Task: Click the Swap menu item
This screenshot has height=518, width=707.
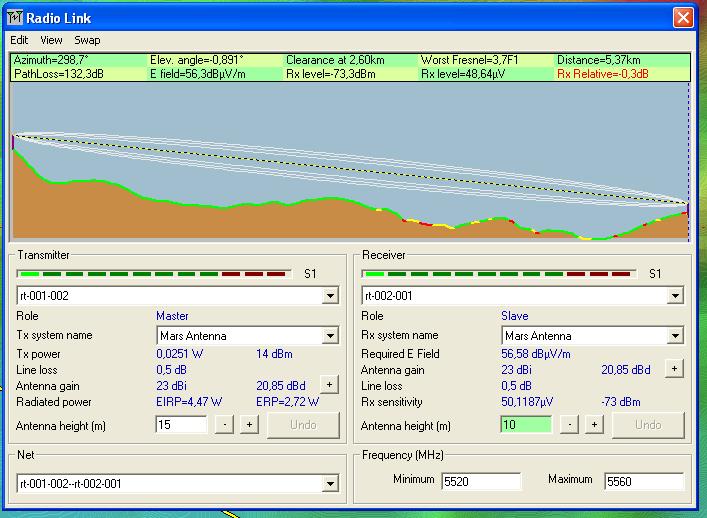Action: (87, 40)
